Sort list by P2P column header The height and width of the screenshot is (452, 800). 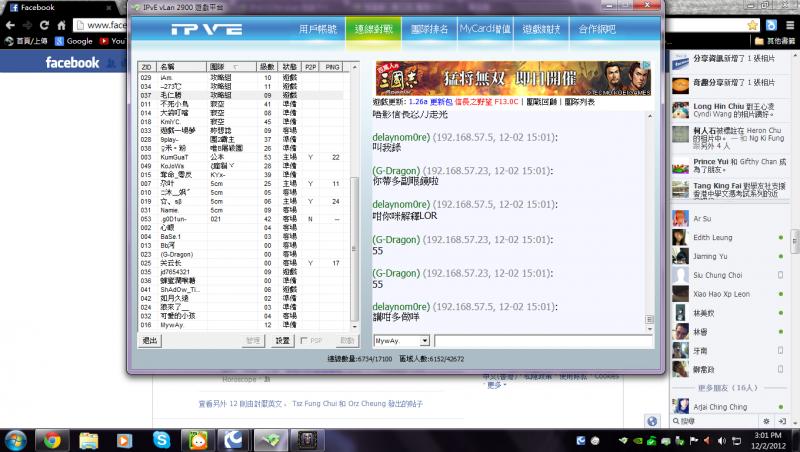click(310, 67)
